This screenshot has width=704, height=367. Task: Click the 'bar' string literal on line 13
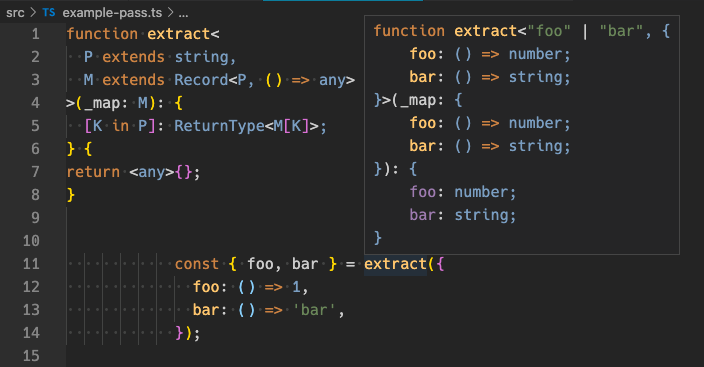click(x=314, y=310)
